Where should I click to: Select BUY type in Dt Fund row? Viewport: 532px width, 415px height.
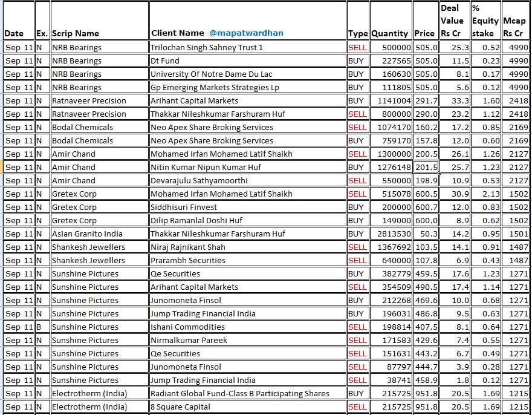(x=358, y=60)
